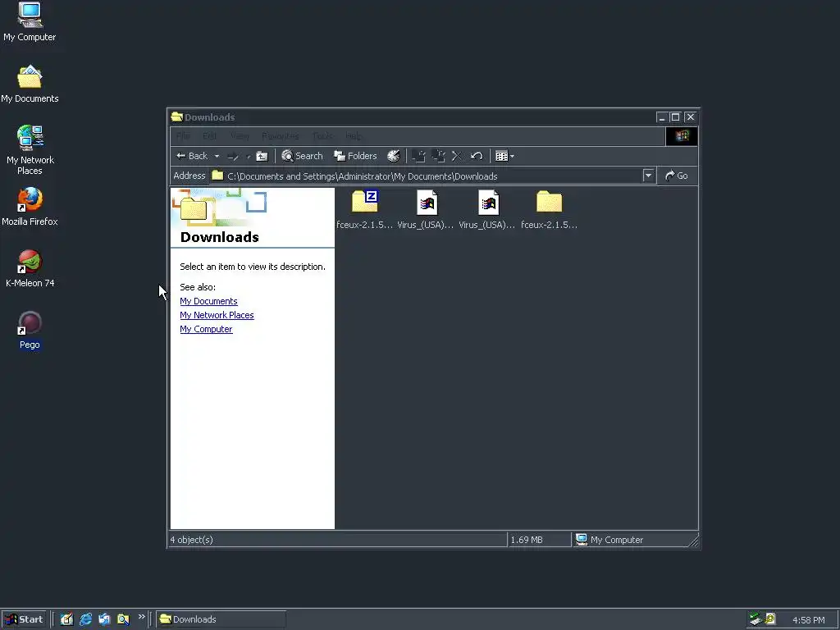
Task: Open the Forward history dropdown arrow
Action: point(248,157)
